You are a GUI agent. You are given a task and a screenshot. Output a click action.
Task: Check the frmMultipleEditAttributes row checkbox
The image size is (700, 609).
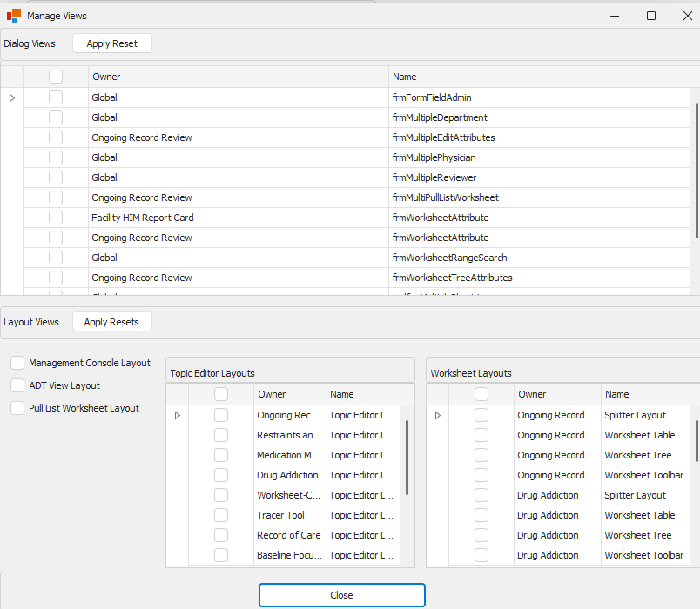(x=56, y=137)
